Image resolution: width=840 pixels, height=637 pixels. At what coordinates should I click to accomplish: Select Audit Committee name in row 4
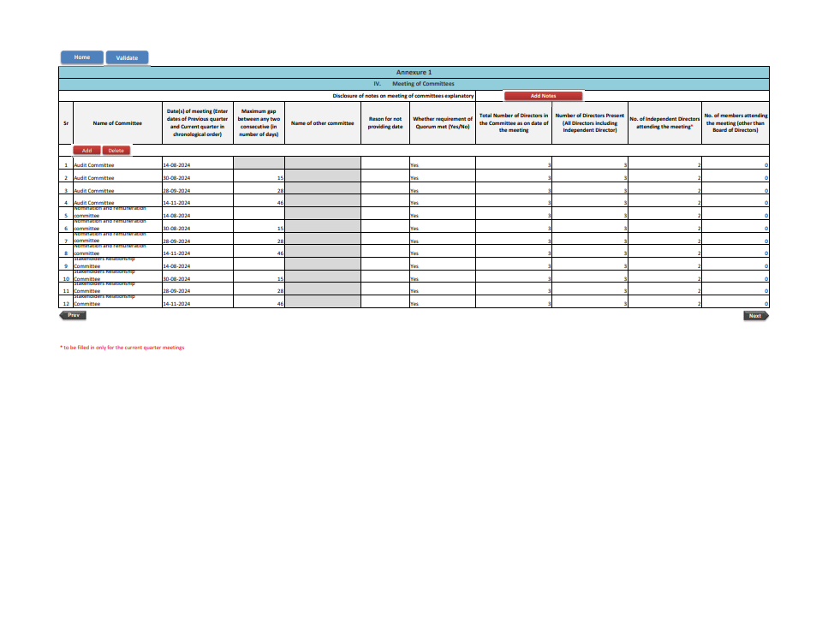117,201
